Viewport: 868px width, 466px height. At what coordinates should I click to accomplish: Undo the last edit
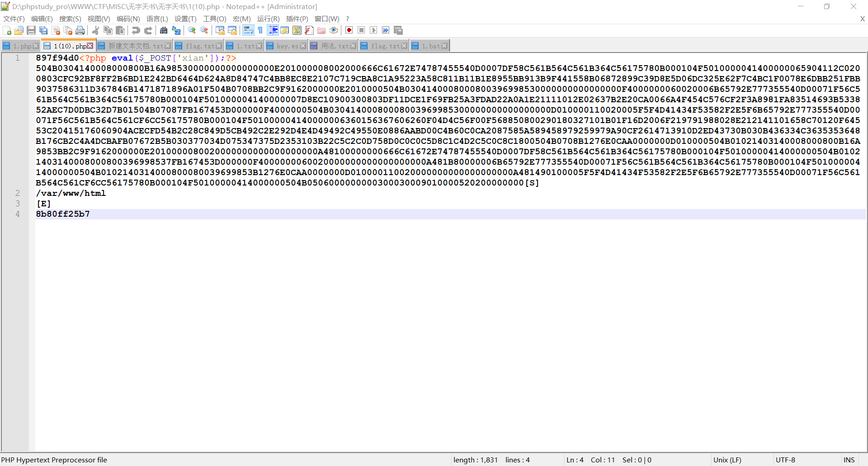point(136,30)
